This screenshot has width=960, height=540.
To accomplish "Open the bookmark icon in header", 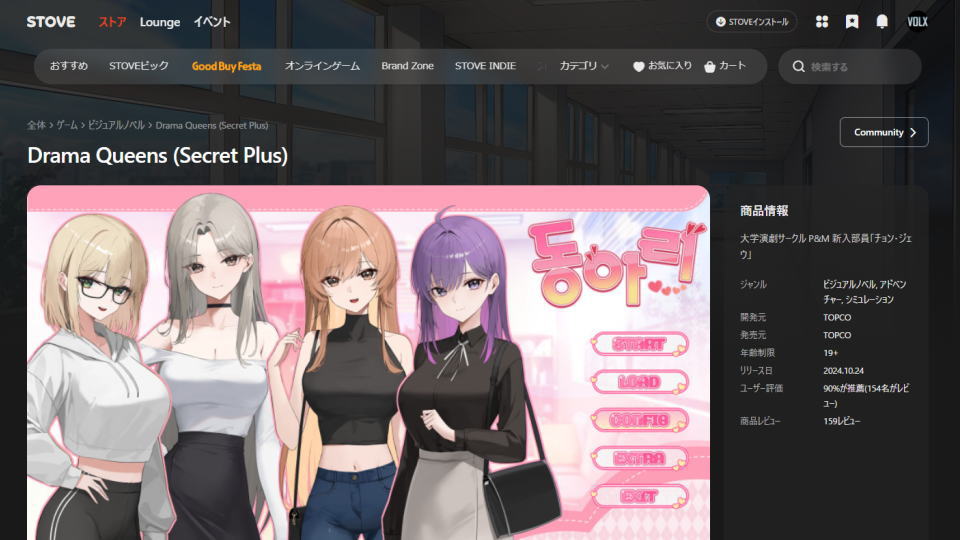I will point(852,21).
